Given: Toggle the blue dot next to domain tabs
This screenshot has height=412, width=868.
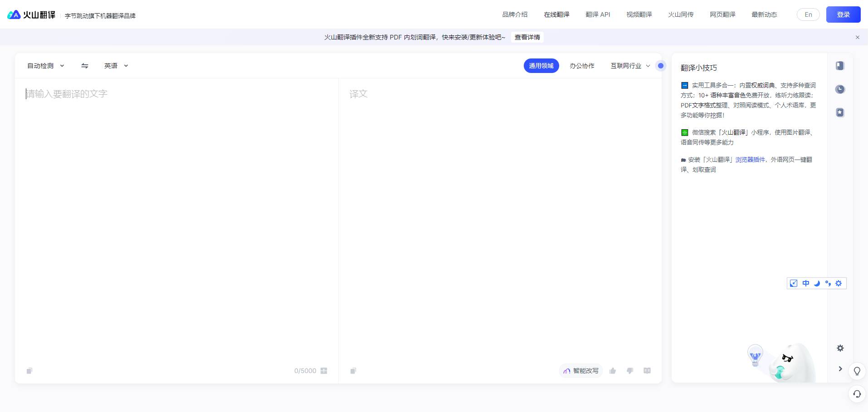Looking at the screenshot, I should coord(661,66).
